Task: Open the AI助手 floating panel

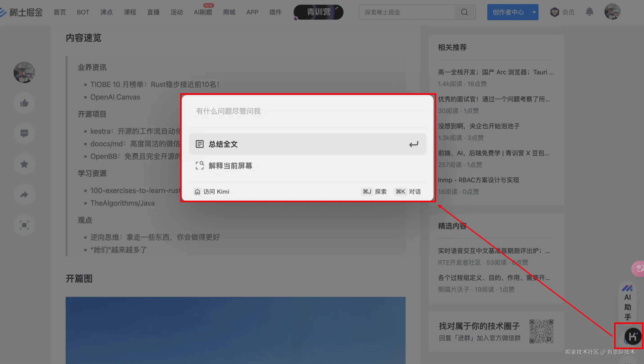Action: tap(628, 302)
